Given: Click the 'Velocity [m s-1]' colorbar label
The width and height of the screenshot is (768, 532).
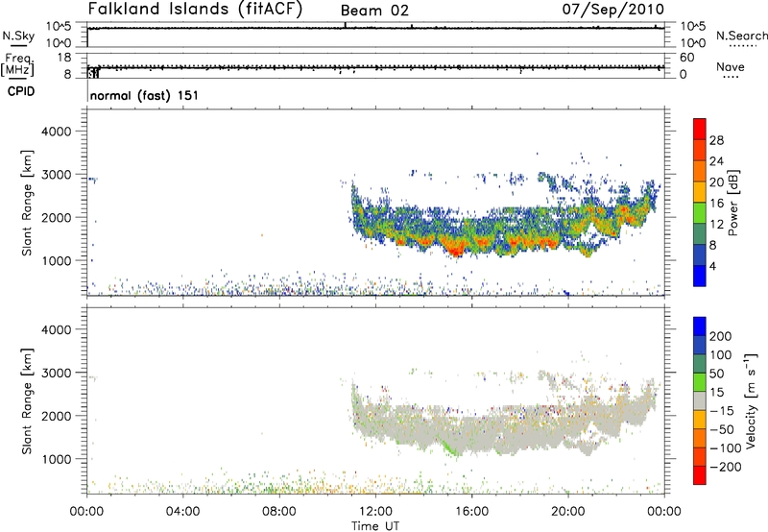Looking at the screenshot, I should point(750,400).
